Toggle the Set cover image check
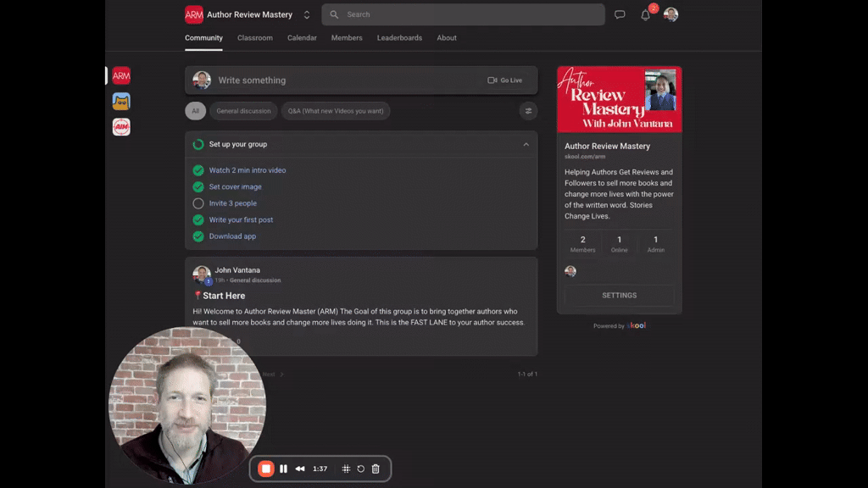This screenshot has width=868, height=488. pos(198,186)
